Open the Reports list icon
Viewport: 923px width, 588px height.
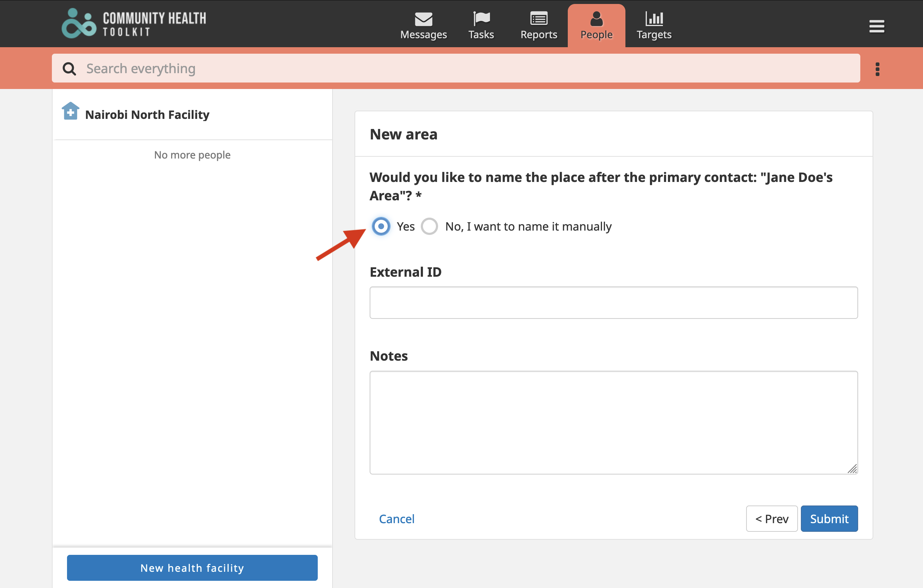[539, 19]
